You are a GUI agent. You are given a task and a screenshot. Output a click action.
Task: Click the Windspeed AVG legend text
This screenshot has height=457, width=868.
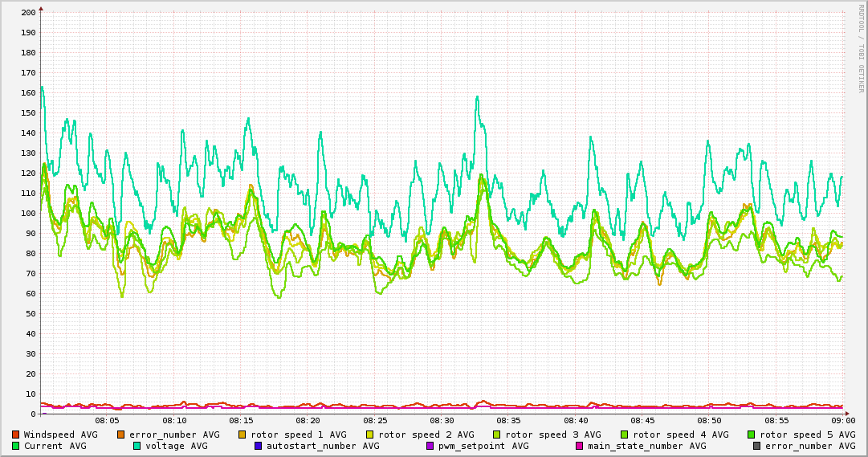[60, 435]
